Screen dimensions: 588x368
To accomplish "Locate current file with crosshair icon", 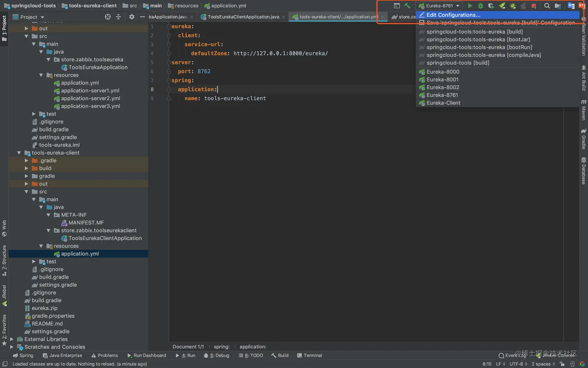I will point(108,17).
